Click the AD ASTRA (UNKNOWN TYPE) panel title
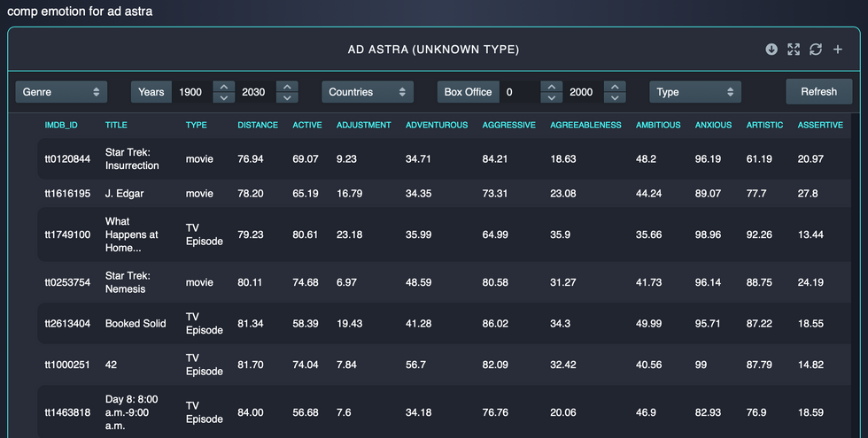Image resolution: width=868 pixels, height=438 pixels. point(433,50)
